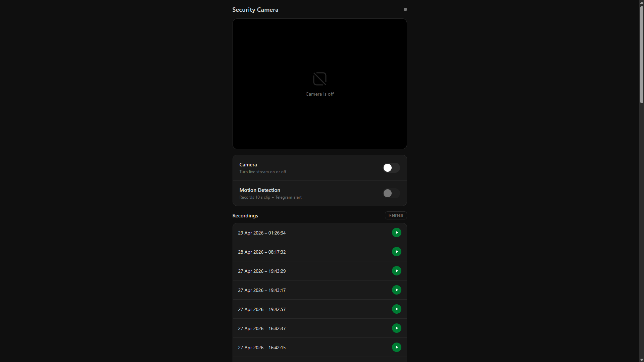Play the 27 Apr 2026 16:42:37 recording

click(396, 328)
